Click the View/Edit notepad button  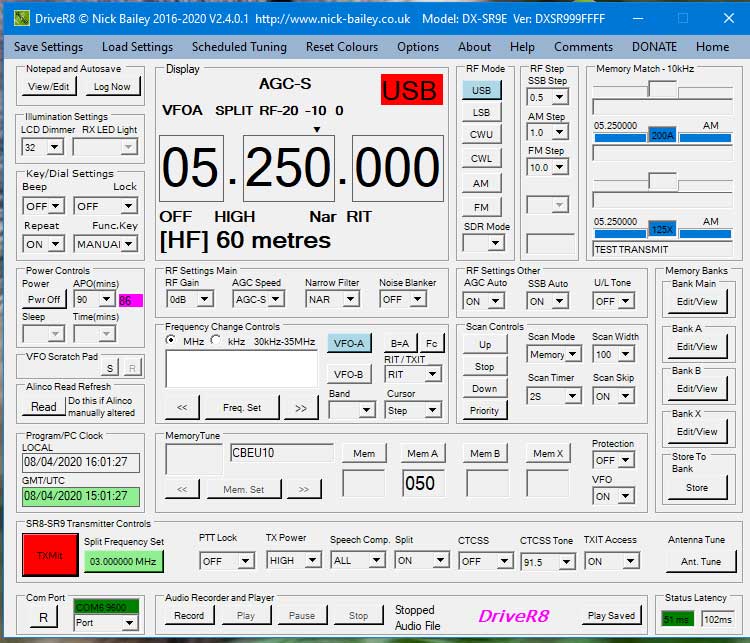pos(48,86)
